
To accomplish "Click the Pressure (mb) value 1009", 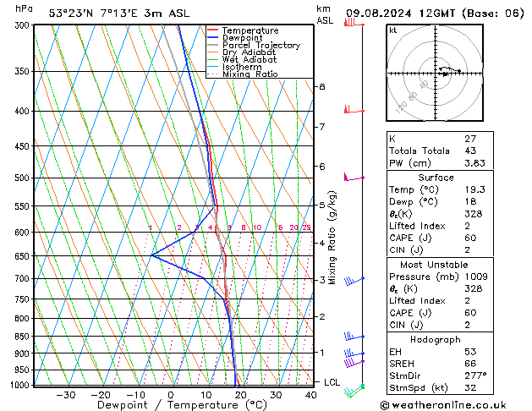I will pos(476,277).
